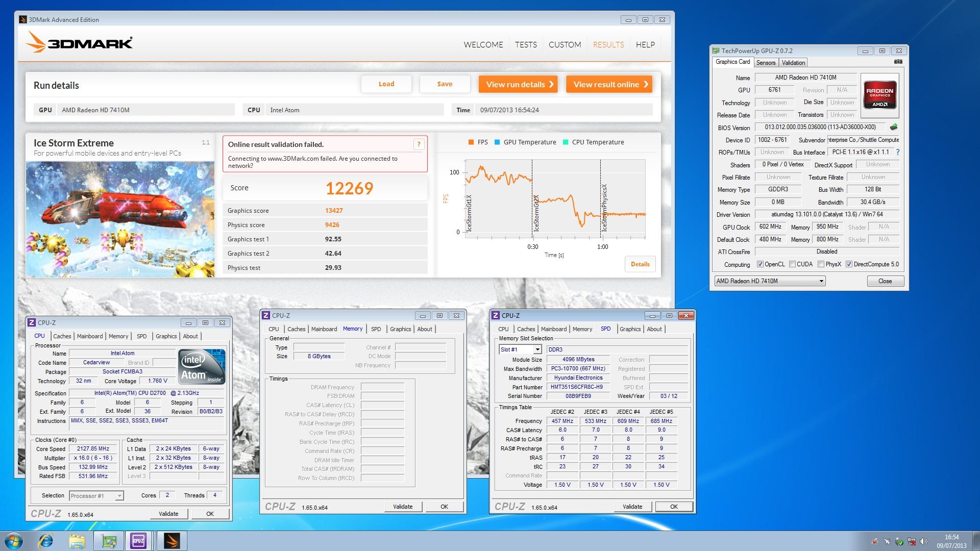Open the Slot #1 memory slot dropdown
This screenshot has height=551, width=980.
coord(520,349)
